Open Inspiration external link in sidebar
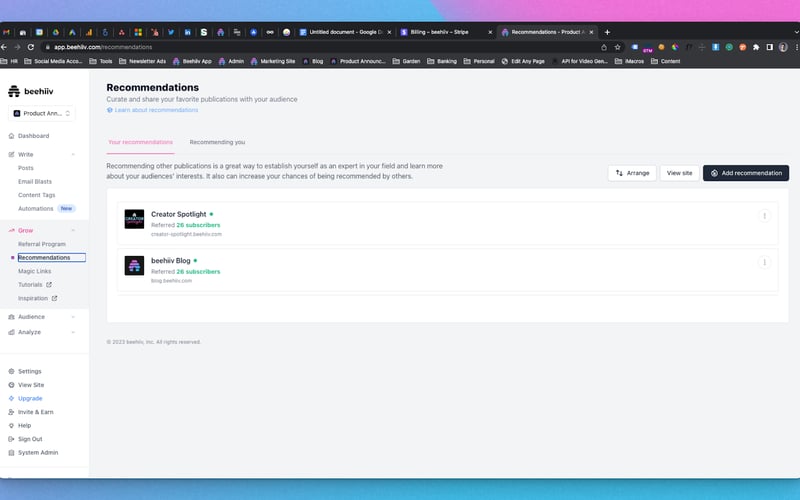The height and width of the screenshot is (500, 800). [37, 298]
